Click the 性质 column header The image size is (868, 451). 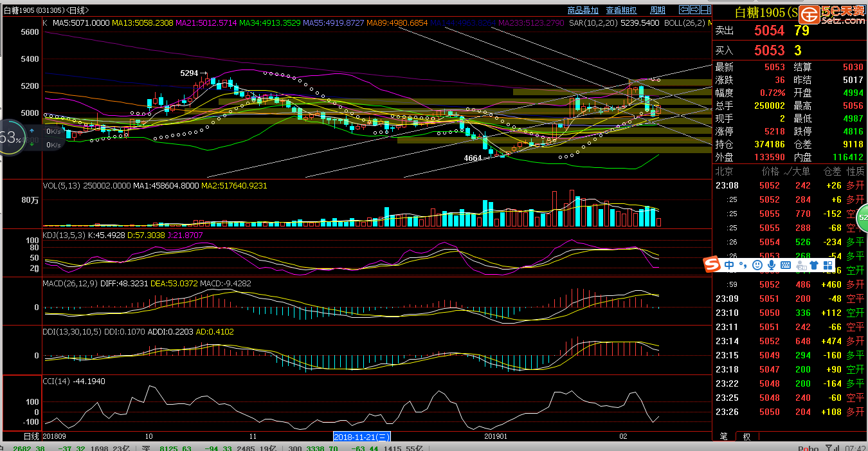856,171
